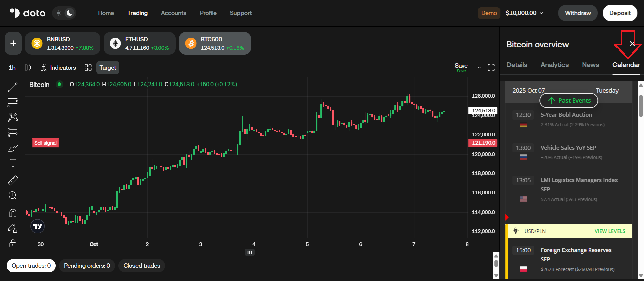Show Past Events in calendar
Image resolution: width=644 pixels, height=281 pixels.
coord(569,101)
